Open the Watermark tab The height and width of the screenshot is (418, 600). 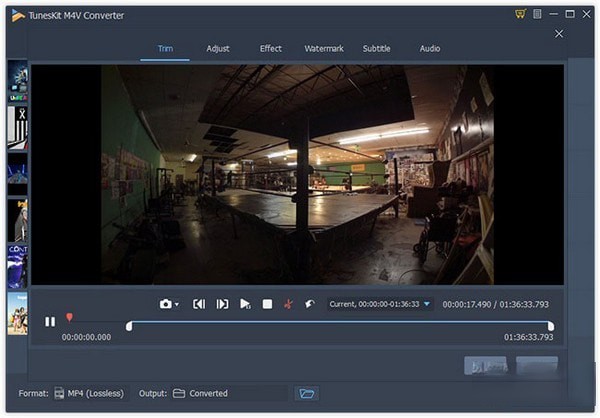point(323,48)
